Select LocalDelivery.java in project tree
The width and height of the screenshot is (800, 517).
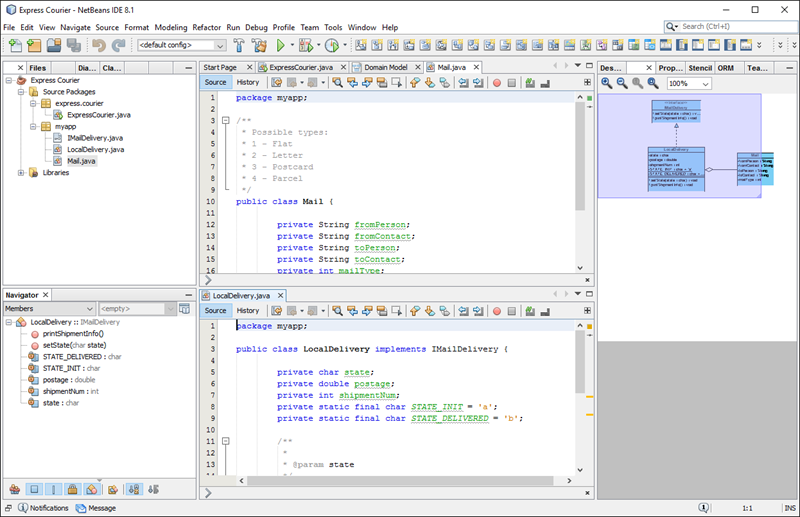(x=95, y=150)
